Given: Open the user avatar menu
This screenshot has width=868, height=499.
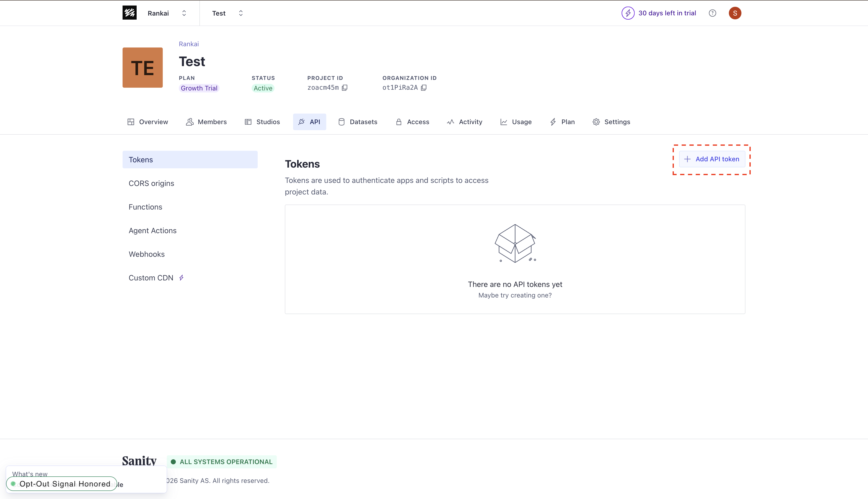Looking at the screenshot, I should point(734,13).
